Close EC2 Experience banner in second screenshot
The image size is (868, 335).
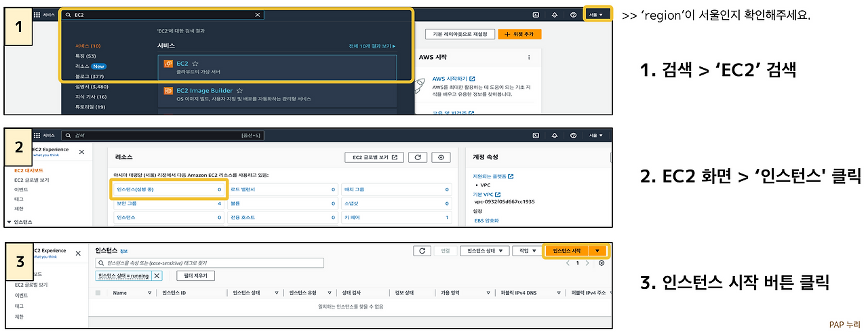pyautogui.click(x=81, y=153)
